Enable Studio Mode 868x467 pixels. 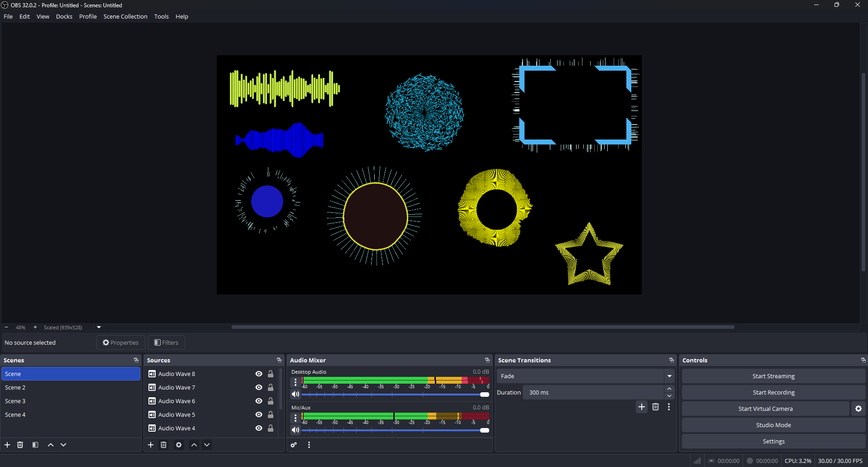[x=773, y=425]
